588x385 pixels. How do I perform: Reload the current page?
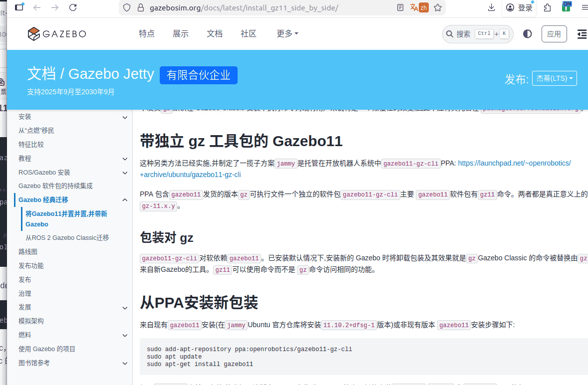click(74, 7)
